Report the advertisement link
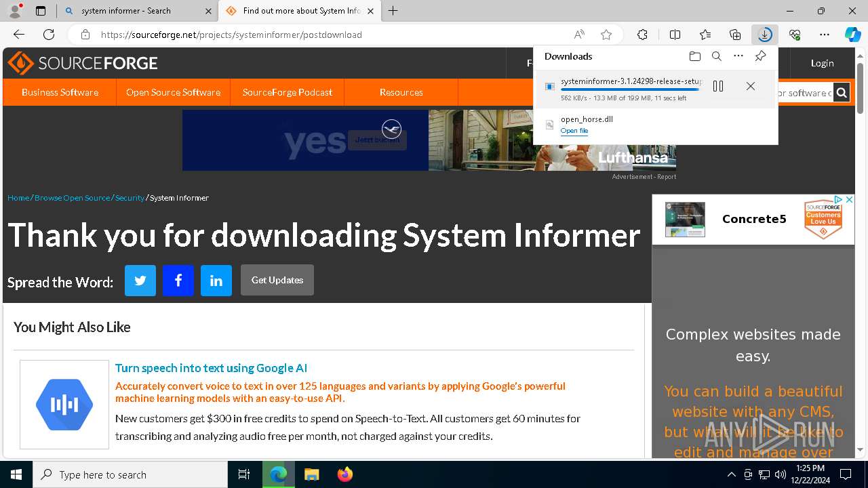The image size is (868, 488). tap(667, 177)
